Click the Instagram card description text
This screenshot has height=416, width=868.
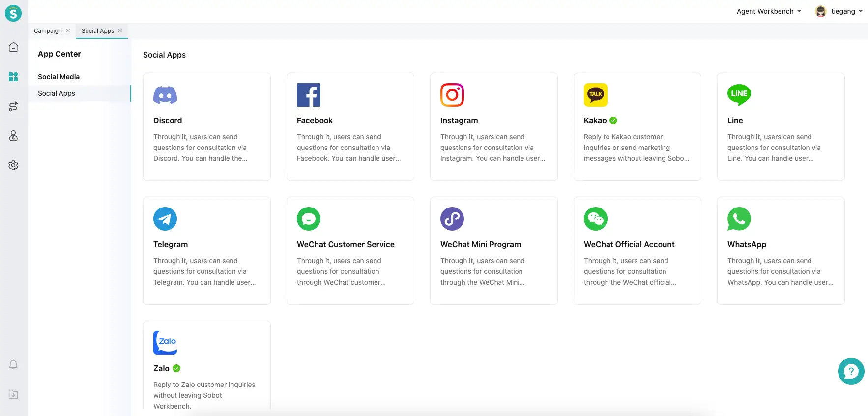point(493,148)
